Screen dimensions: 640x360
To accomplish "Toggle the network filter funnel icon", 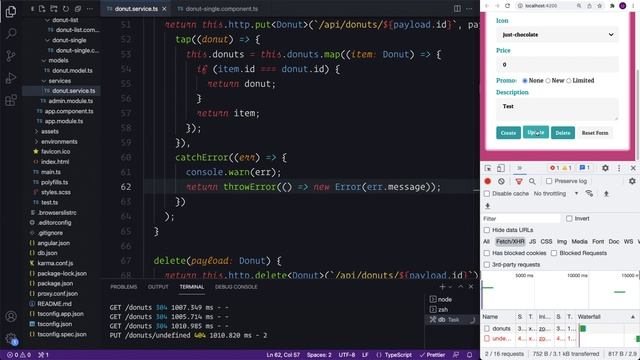I will pos(519,181).
